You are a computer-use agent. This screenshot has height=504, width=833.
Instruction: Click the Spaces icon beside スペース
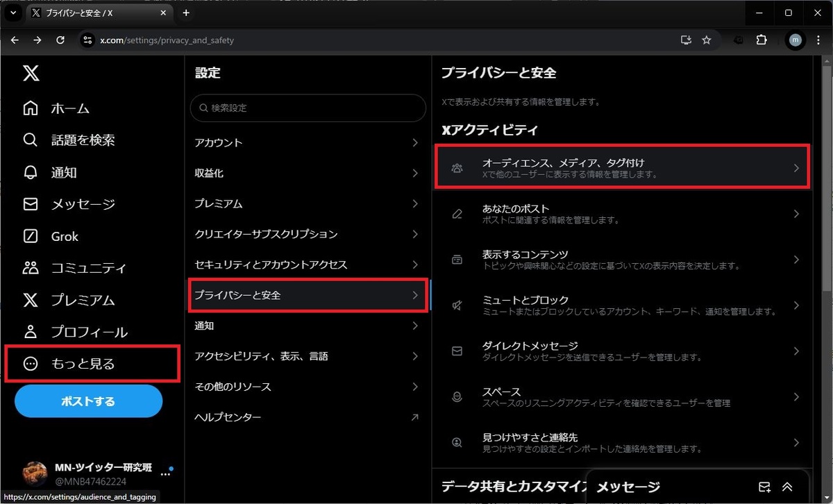click(457, 397)
